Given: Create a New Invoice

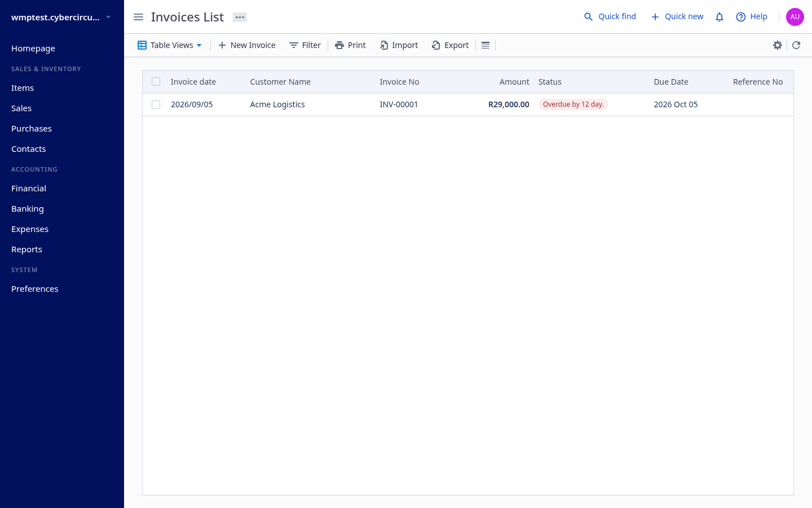Looking at the screenshot, I should [246, 45].
